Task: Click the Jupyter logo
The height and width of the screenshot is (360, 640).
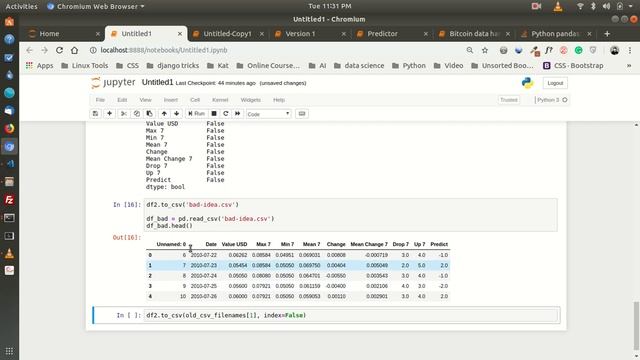Action: tap(113, 82)
